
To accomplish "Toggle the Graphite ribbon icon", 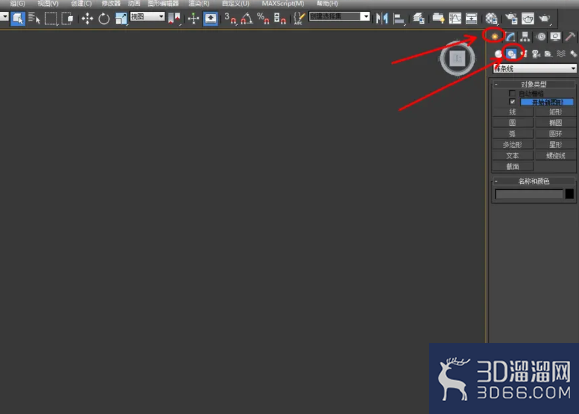I will pyautogui.click(x=438, y=18).
